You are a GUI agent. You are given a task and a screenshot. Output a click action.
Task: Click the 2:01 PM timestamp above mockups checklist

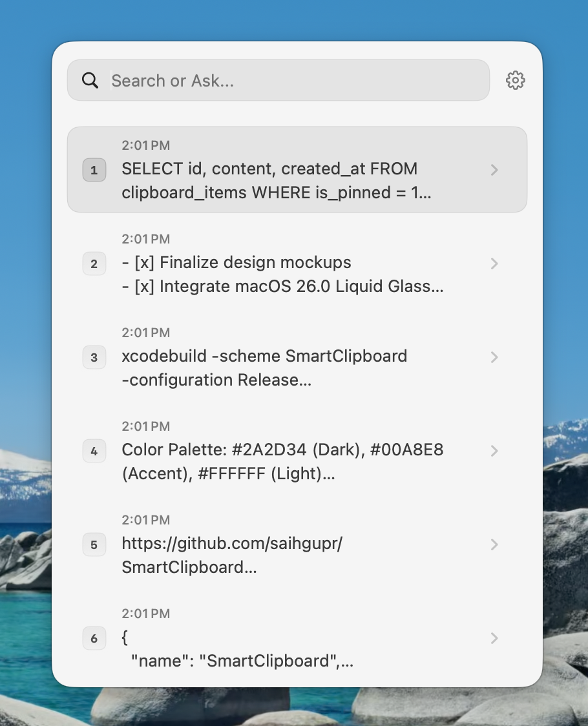146,239
